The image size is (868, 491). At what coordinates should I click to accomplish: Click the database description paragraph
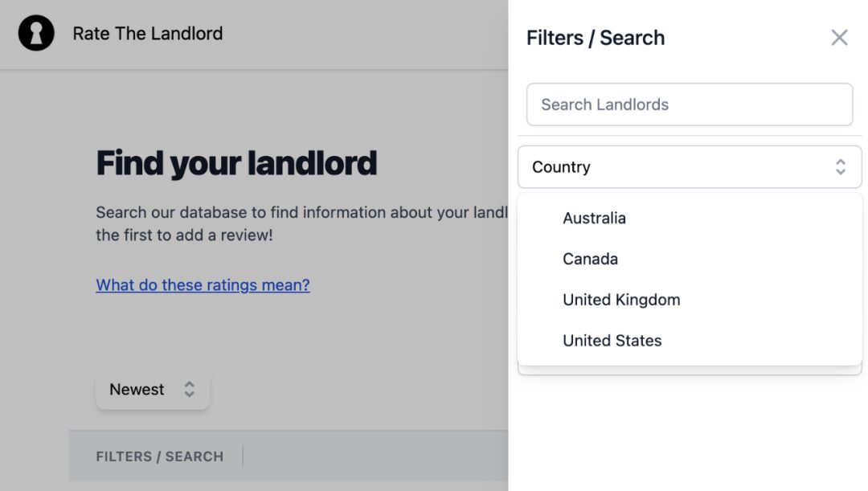pos(301,223)
